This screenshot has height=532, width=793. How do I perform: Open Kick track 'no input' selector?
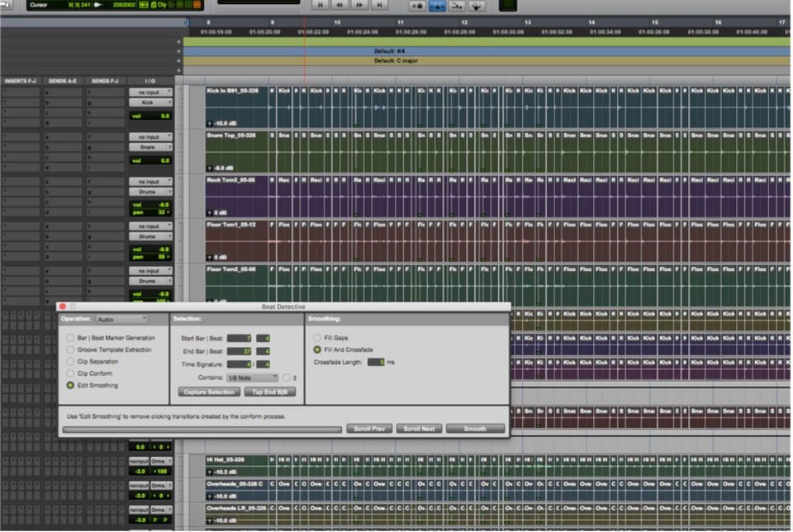(x=150, y=93)
